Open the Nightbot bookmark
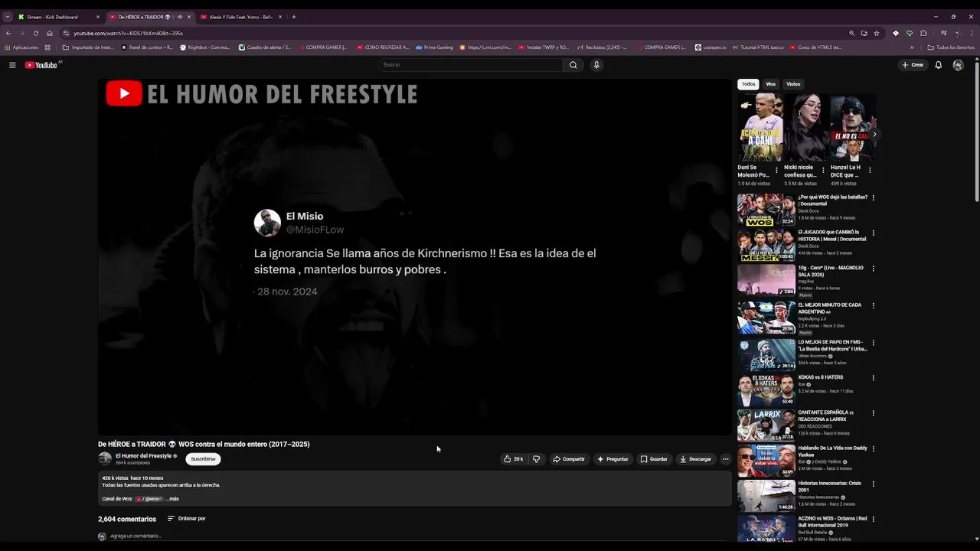This screenshot has height=551, width=980. [x=205, y=47]
